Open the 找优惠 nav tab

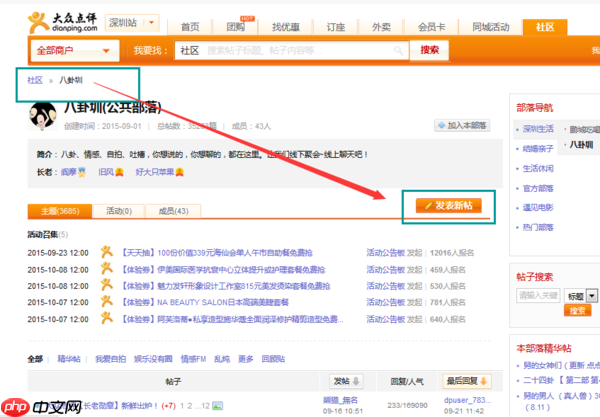(285, 27)
